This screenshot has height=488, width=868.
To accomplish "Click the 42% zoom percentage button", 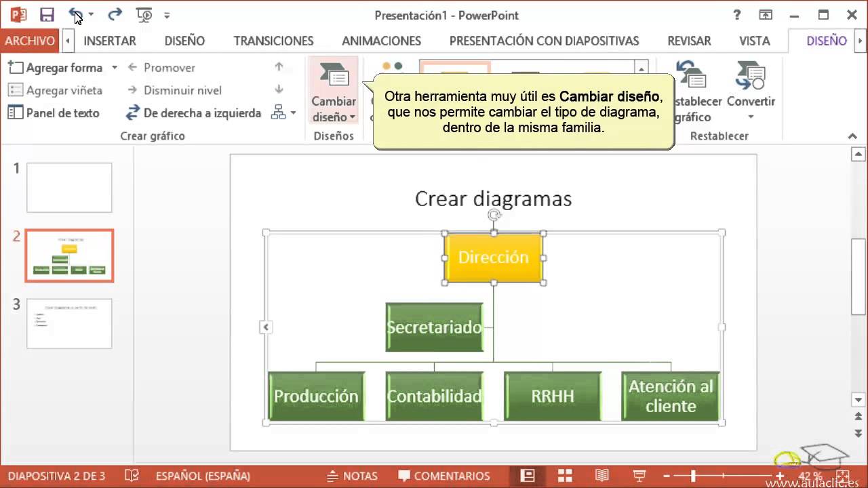I will 811,476.
